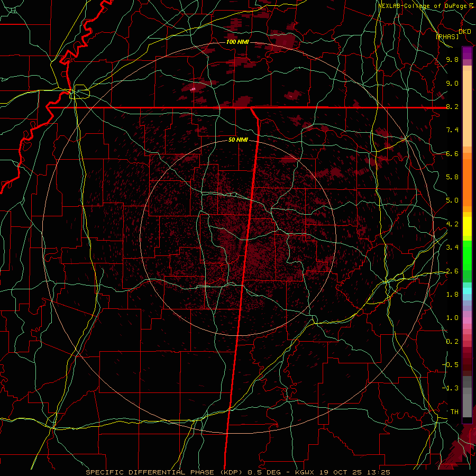Viewport: 476px width, 476px height.
Task: Pick the bright yellow segment of the color bar
Action: [467, 226]
